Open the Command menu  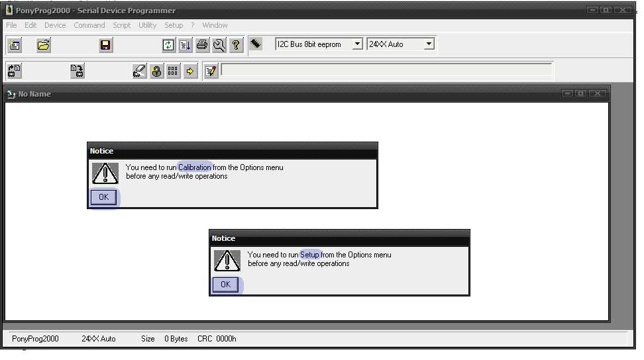89,25
